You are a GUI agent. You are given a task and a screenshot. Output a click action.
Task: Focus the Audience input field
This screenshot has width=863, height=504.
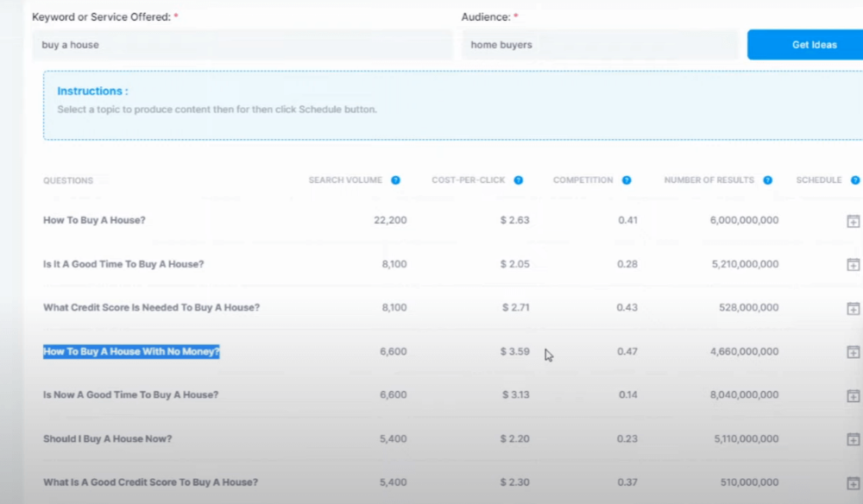click(600, 45)
